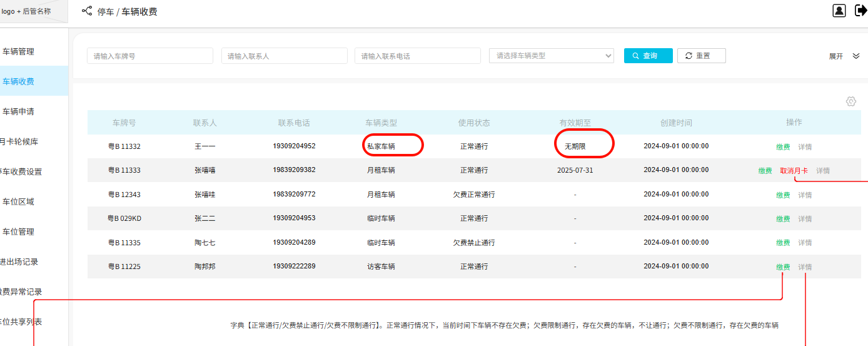The height and width of the screenshot is (346, 868).
Task: Click the 查询 search button
Action: [648, 56]
